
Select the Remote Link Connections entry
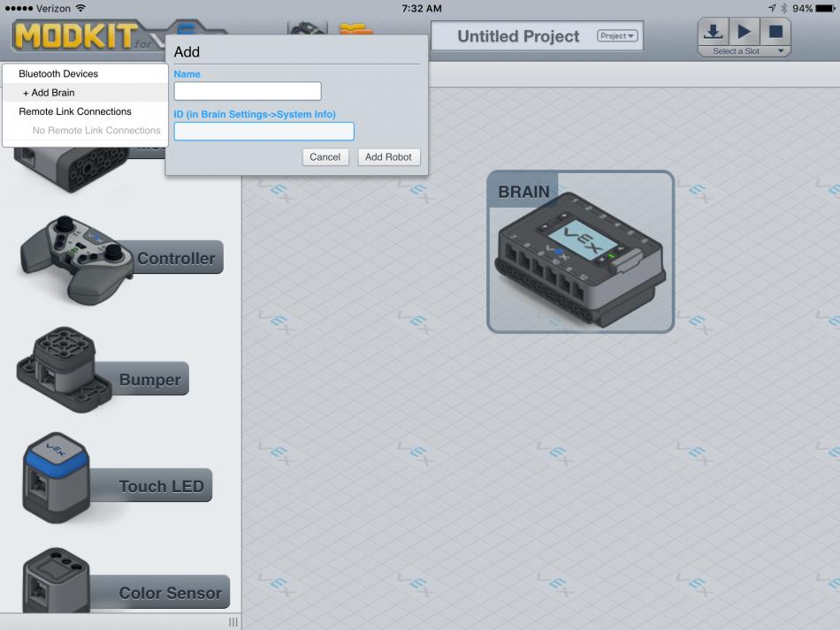(x=75, y=111)
